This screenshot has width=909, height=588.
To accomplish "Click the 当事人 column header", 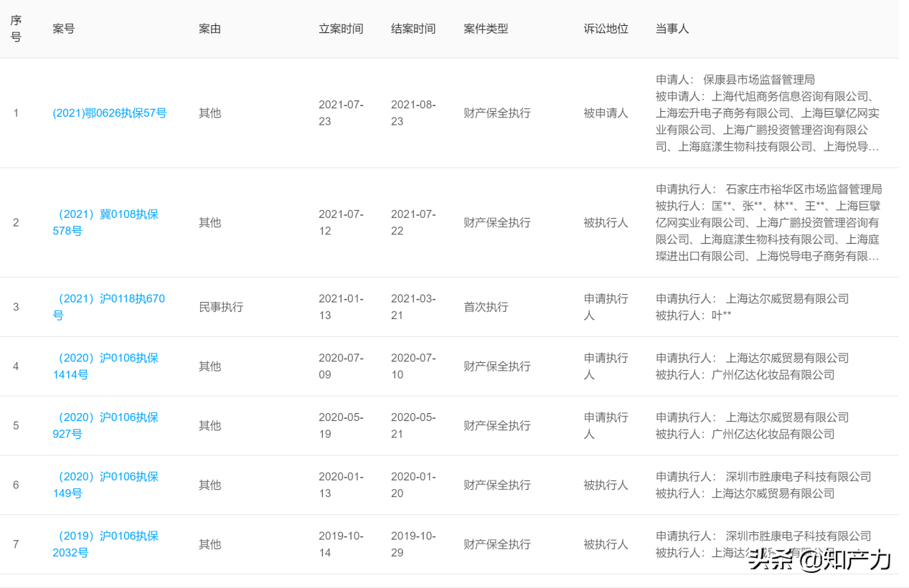I will (x=672, y=29).
